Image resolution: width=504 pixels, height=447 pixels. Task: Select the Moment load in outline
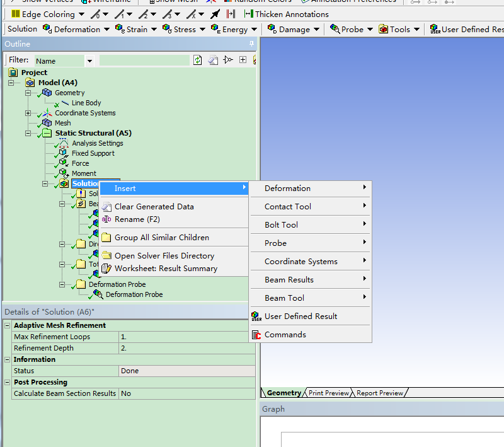(x=84, y=173)
